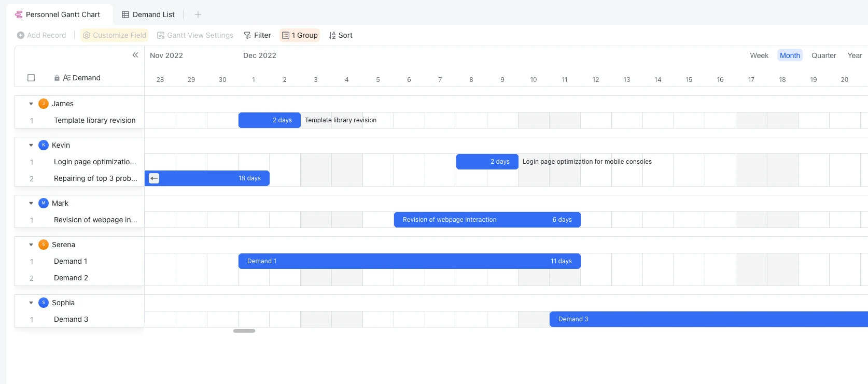
Task: Click the plus icon to add a new view
Action: click(x=198, y=15)
